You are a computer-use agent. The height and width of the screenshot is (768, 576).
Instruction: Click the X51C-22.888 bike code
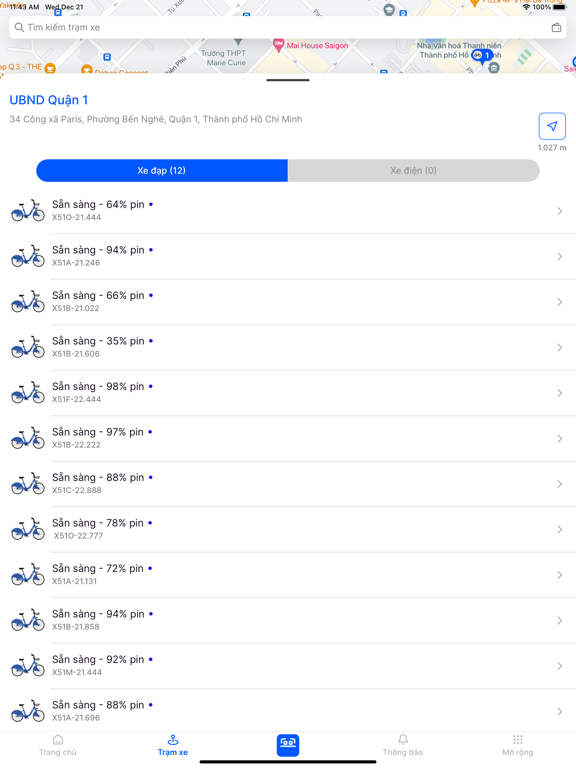point(76,490)
